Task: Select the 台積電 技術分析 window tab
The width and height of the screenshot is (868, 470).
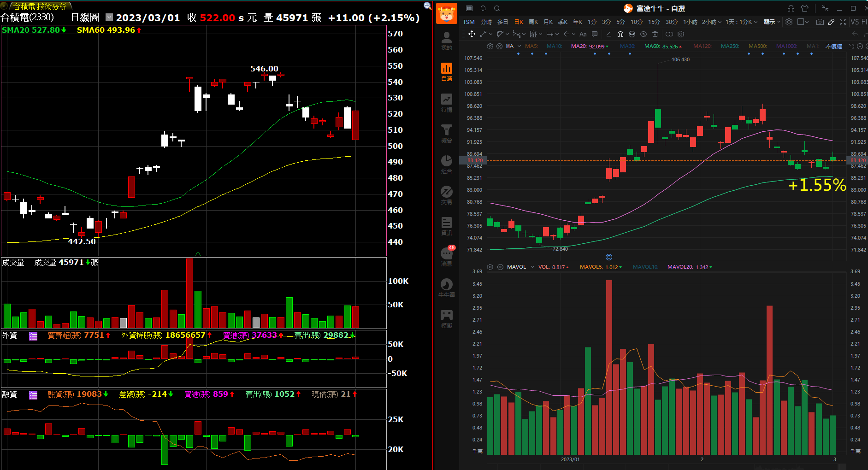Action: click(40, 6)
